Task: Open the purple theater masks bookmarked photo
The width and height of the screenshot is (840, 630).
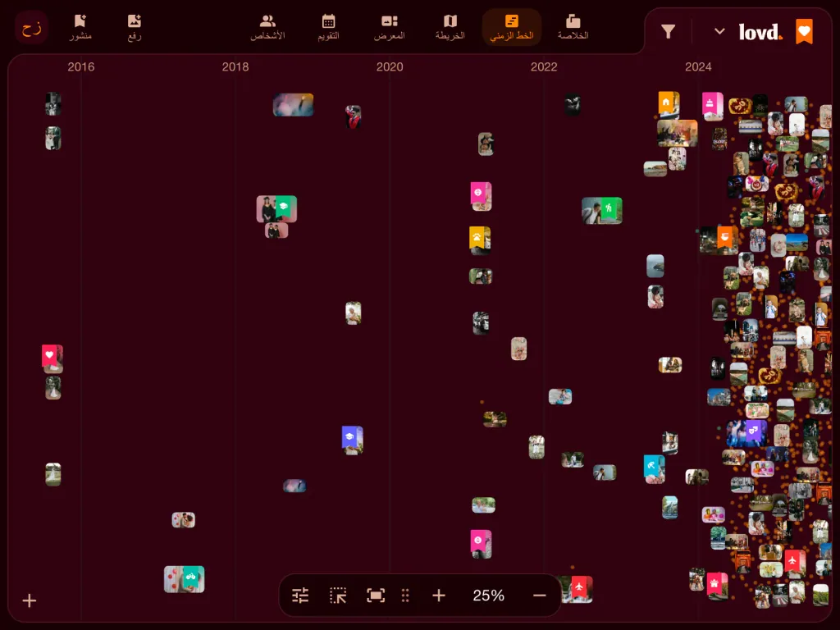Action: pos(746,433)
